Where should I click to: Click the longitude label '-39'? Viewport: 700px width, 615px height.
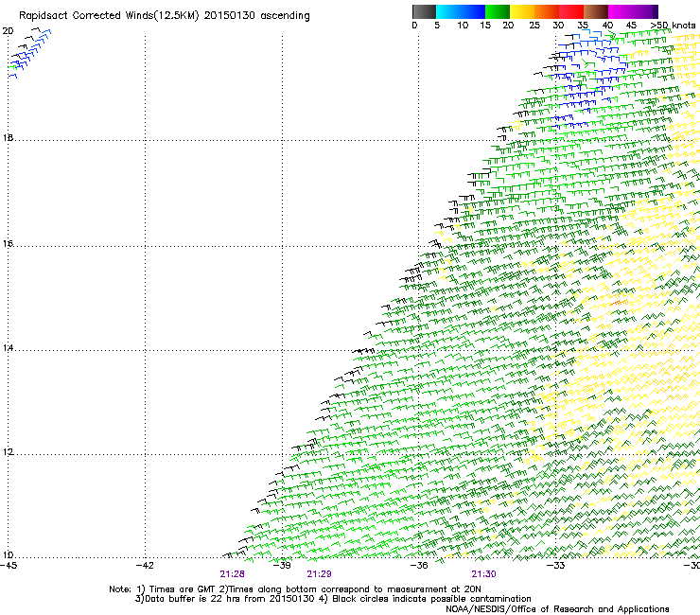[x=282, y=566]
